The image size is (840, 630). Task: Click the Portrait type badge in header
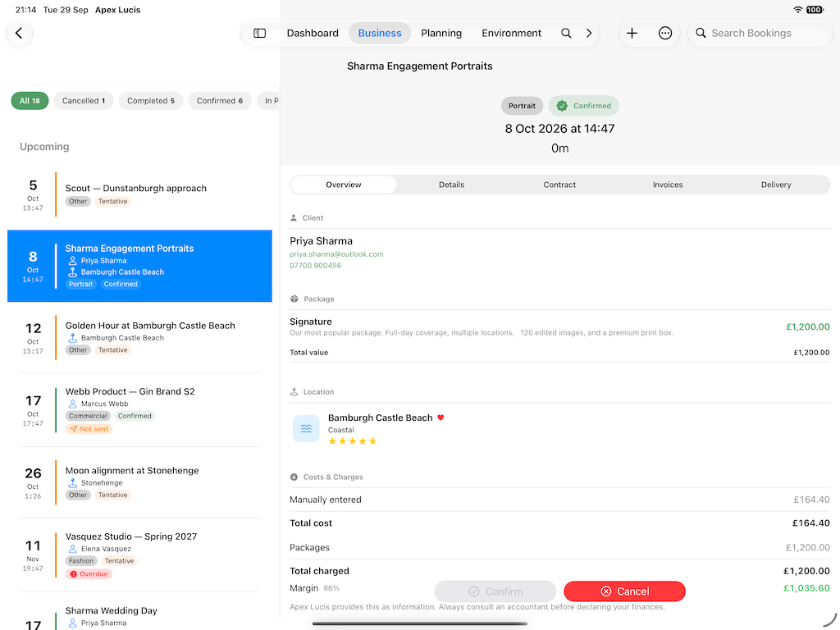point(522,106)
